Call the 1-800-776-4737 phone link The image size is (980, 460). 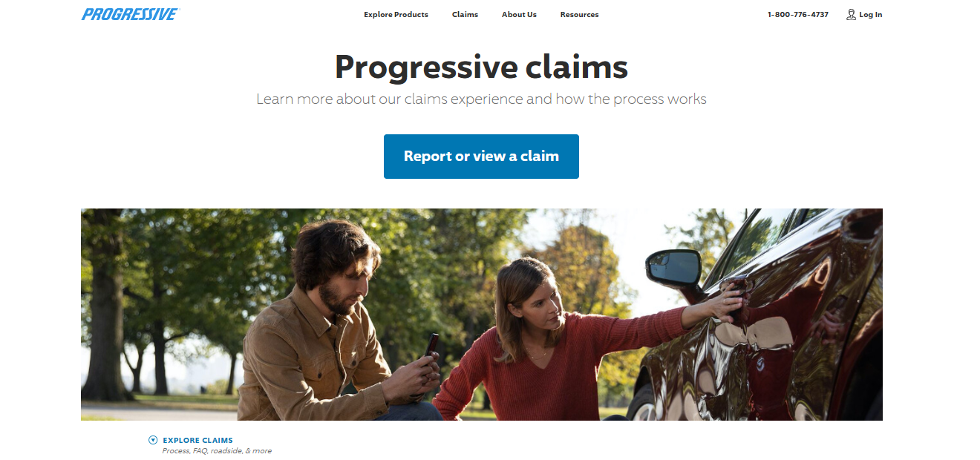click(x=798, y=14)
